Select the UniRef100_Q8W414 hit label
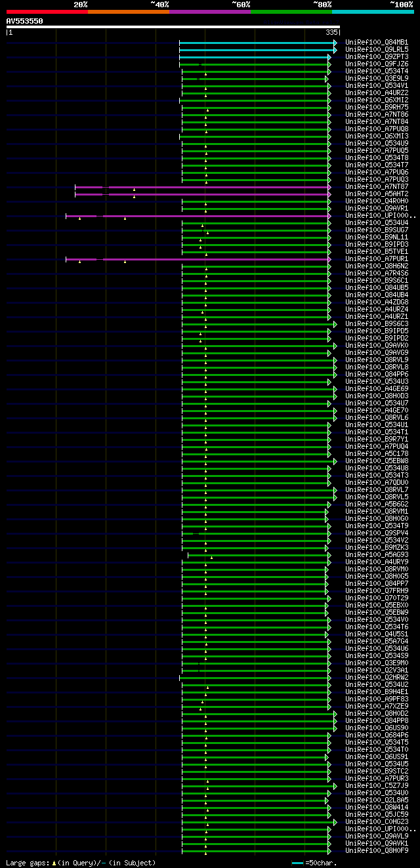 (377, 808)
